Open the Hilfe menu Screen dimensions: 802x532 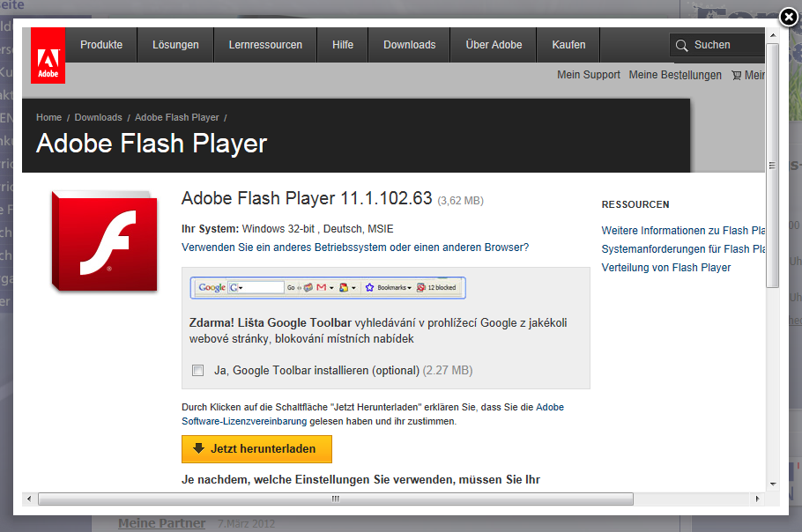pyautogui.click(x=343, y=45)
